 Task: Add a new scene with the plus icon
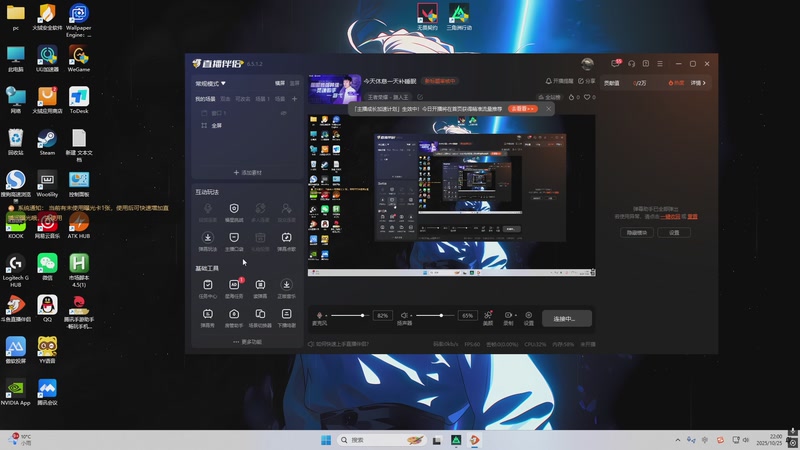pos(294,98)
